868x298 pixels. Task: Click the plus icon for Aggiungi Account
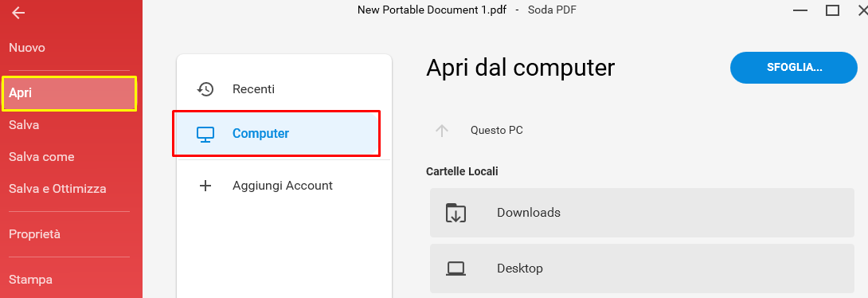[205, 186]
